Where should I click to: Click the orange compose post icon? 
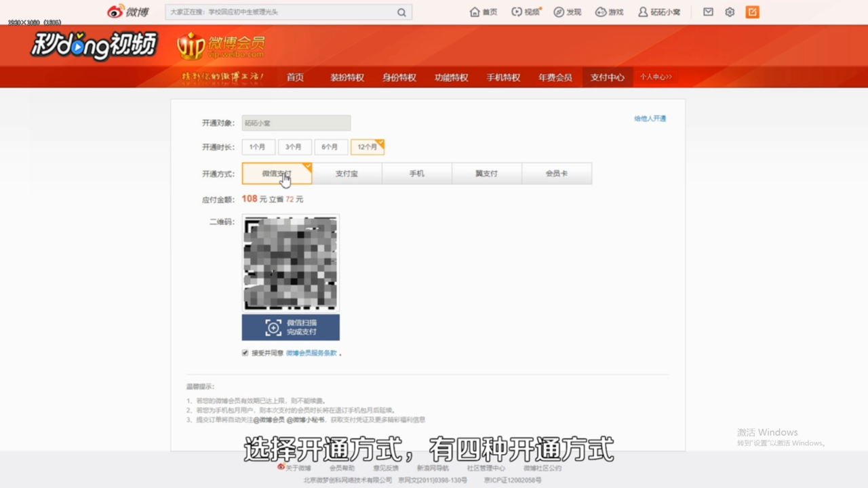[752, 12]
